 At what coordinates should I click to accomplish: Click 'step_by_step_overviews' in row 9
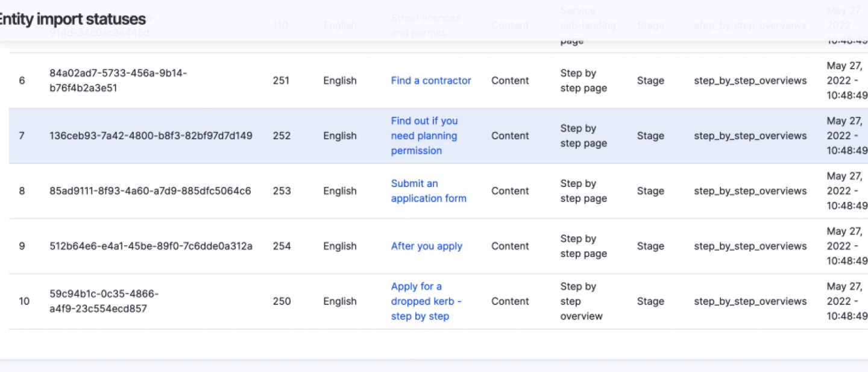pos(750,246)
